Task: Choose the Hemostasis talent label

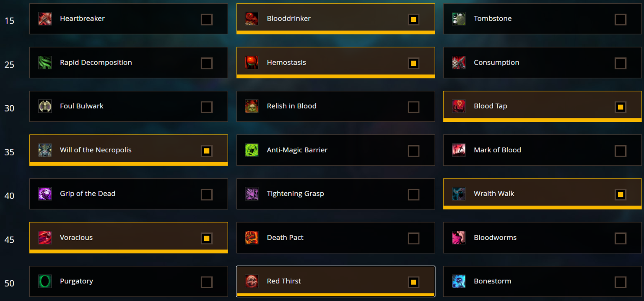Action: click(286, 63)
